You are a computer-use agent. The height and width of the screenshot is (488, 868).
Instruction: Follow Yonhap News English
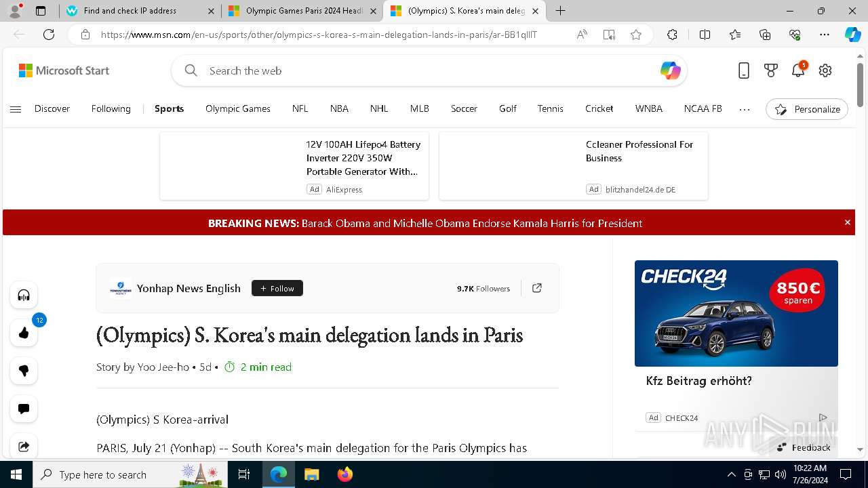pyautogui.click(x=277, y=288)
